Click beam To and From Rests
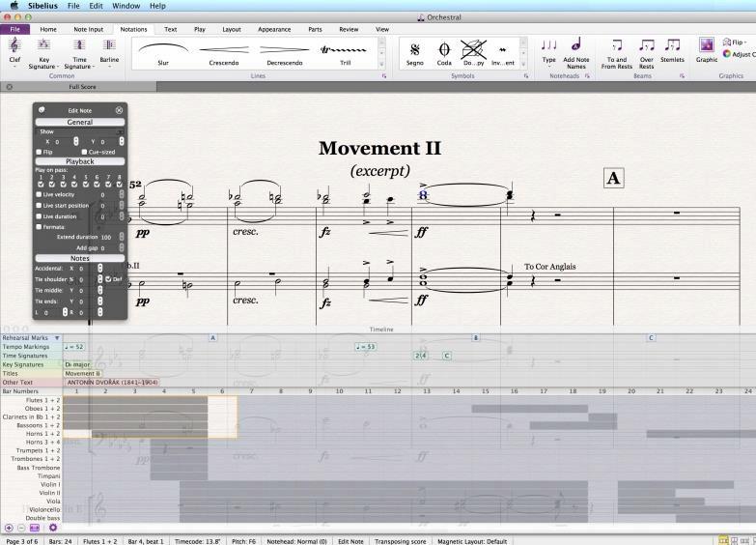Image resolution: width=756 pixels, height=545 pixels. 617,53
